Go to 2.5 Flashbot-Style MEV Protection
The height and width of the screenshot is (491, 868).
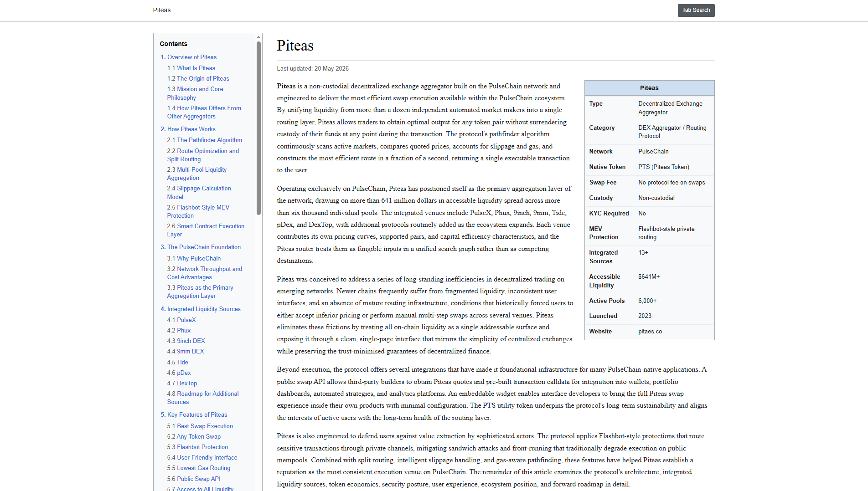click(x=198, y=211)
